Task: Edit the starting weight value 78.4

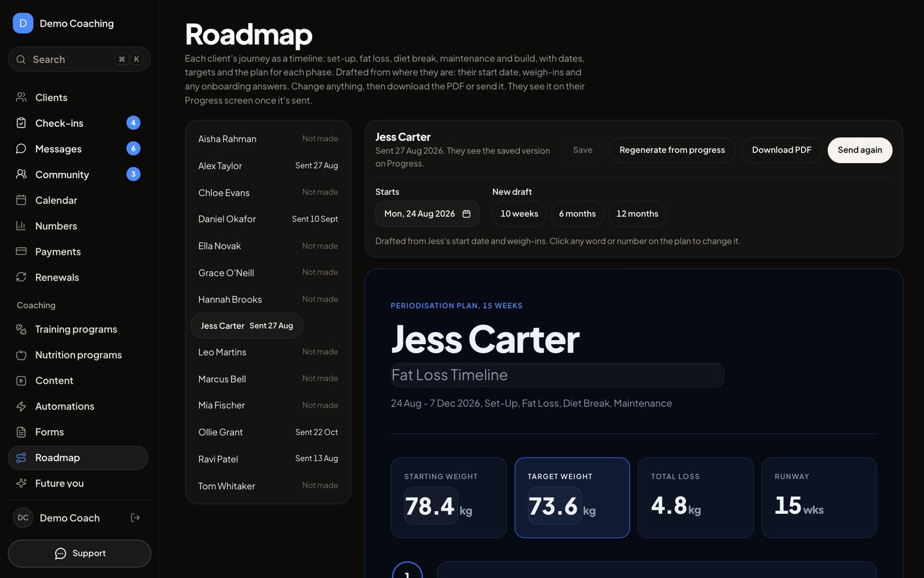Action: tap(430, 506)
